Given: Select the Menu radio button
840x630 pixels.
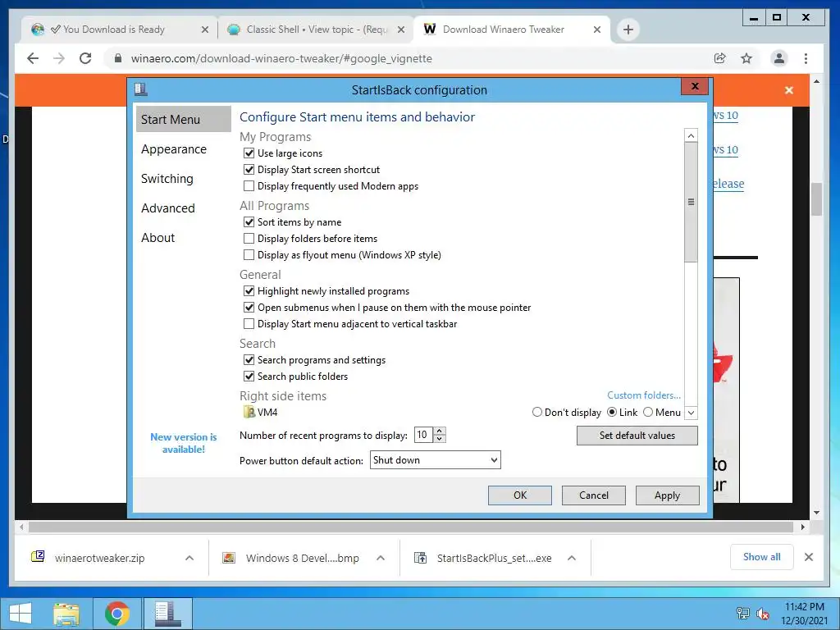Looking at the screenshot, I should (x=648, y=412).
